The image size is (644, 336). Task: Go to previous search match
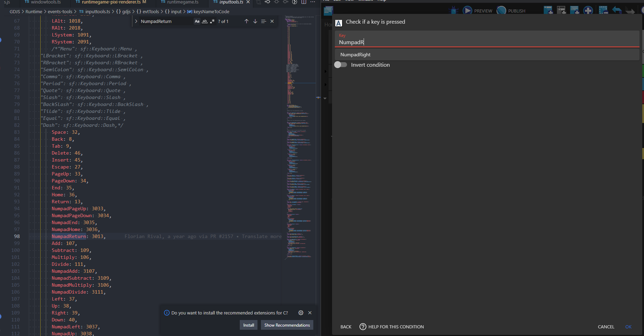(x=247, y=21)
